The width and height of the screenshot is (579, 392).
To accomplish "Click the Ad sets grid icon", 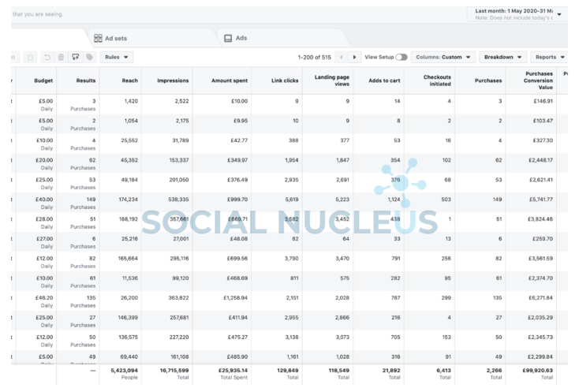I will tap(98, 38).
